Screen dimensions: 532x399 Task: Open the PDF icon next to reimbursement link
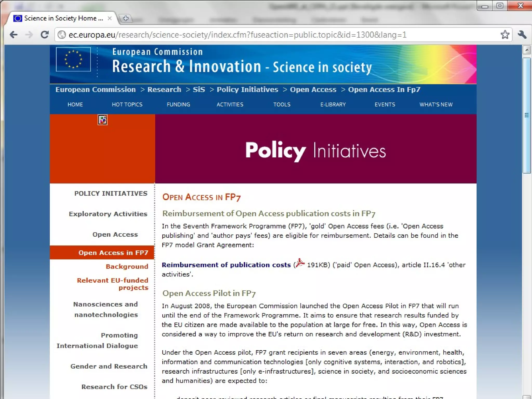point(300,263)
